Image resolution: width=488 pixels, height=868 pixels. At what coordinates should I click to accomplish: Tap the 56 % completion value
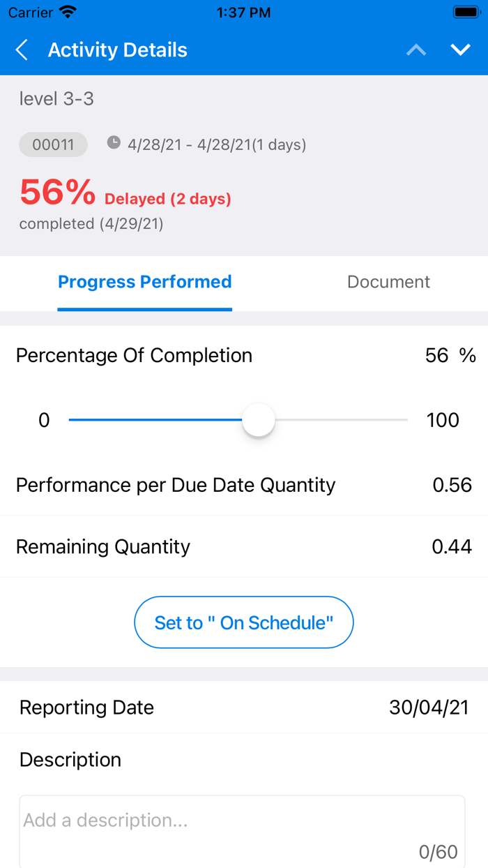pos(450,354)
